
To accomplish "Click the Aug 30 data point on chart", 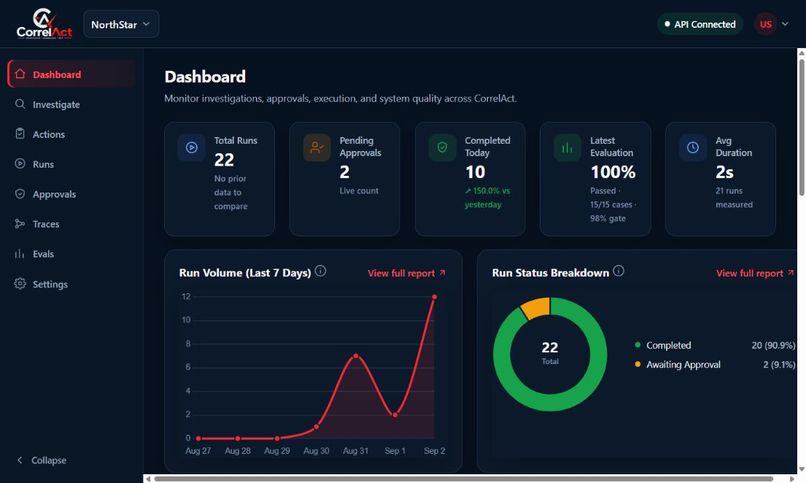I will [316, 426].
